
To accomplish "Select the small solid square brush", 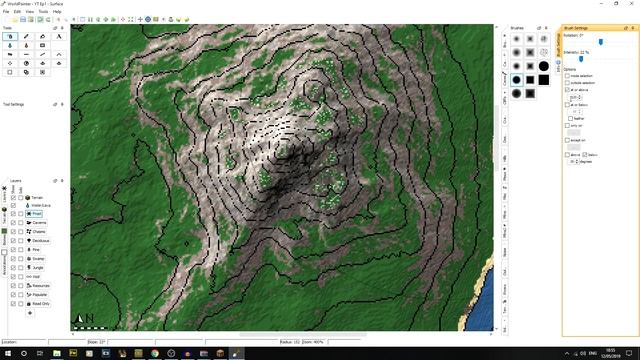I will click(x=530, y=80).
